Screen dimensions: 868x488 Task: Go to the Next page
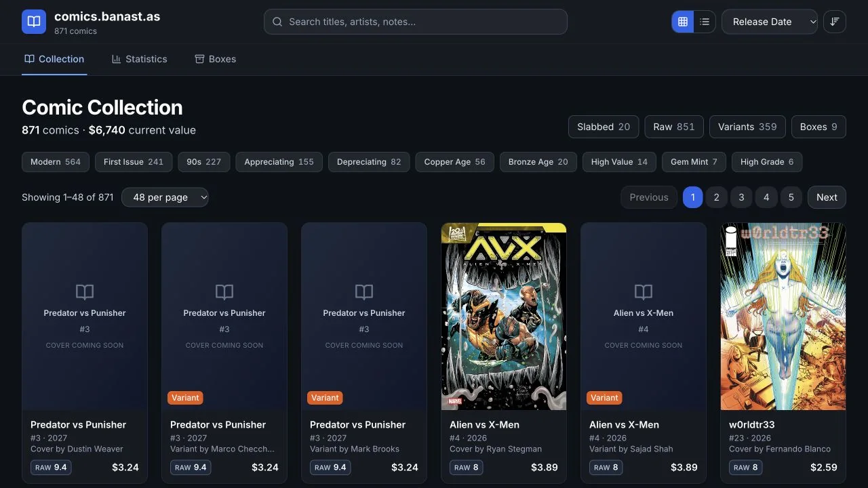tap(827, 197)
